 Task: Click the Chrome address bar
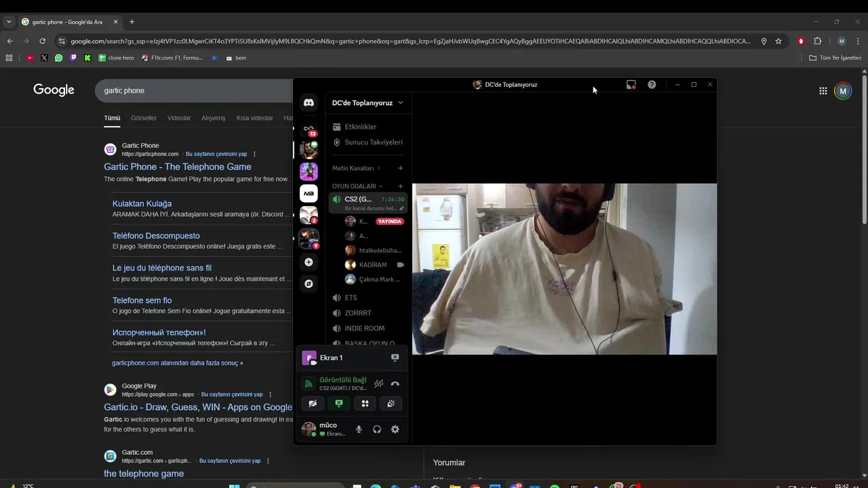pos(410,41)
